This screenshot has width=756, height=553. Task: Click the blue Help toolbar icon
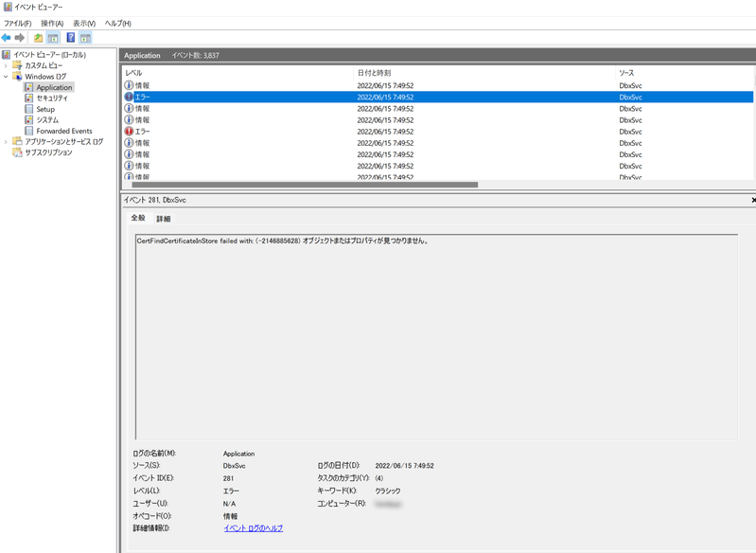tap(70, 38)
